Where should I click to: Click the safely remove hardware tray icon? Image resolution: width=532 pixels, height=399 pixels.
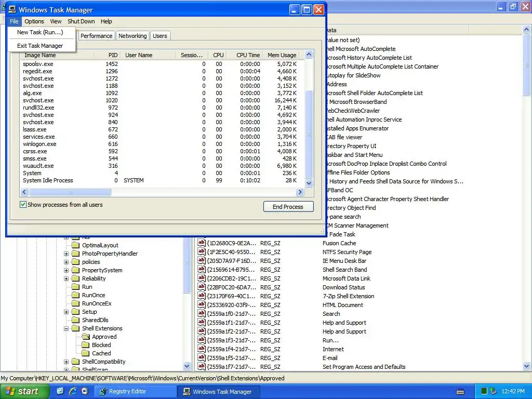coord(494,391)
